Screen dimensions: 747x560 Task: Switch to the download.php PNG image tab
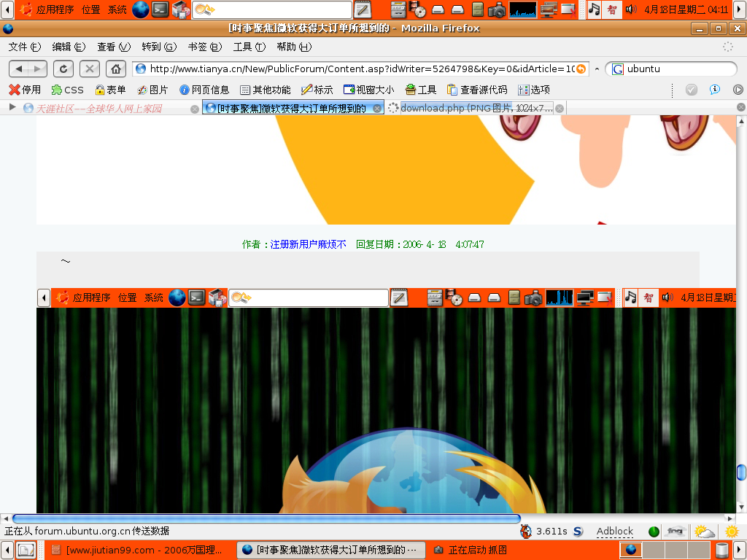point(476,108)
